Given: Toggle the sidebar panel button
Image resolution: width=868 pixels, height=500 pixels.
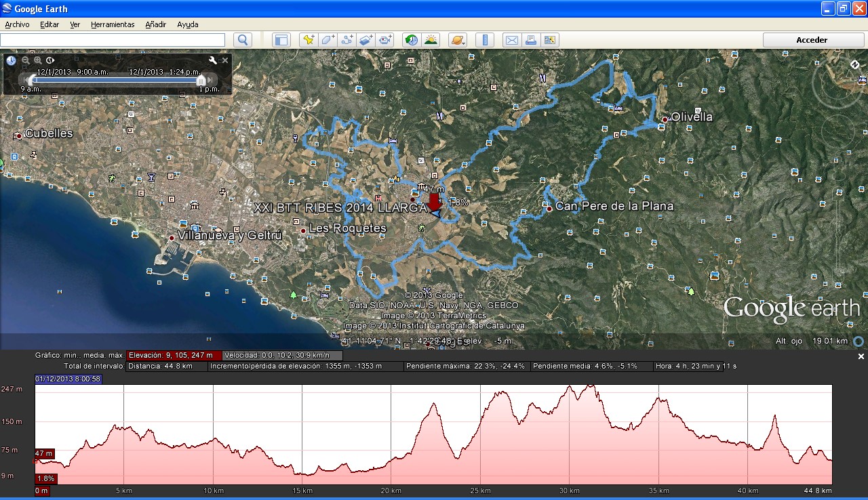Looking at the screenshot, I should (281, 40).
